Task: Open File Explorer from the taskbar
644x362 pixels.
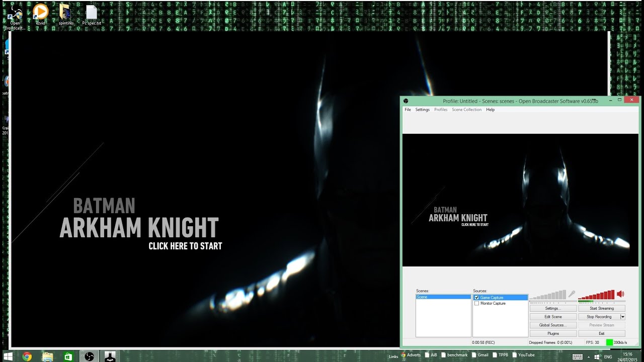Action: coord(48,356)
